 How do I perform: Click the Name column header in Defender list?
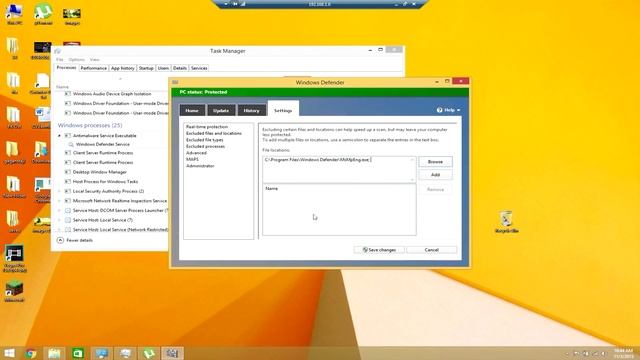(x=271, y=189)
